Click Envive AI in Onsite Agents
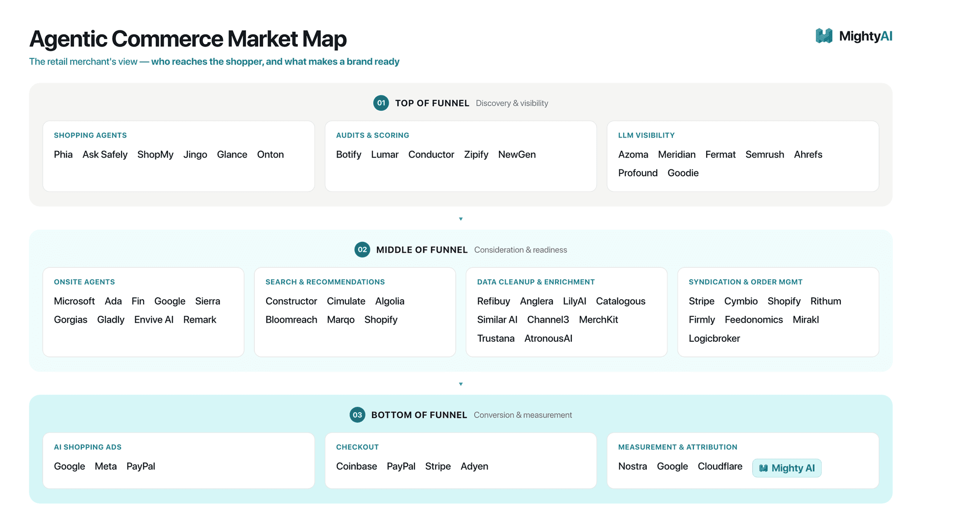The height and width of the screenshot is (521, 980). coord(154,320)
